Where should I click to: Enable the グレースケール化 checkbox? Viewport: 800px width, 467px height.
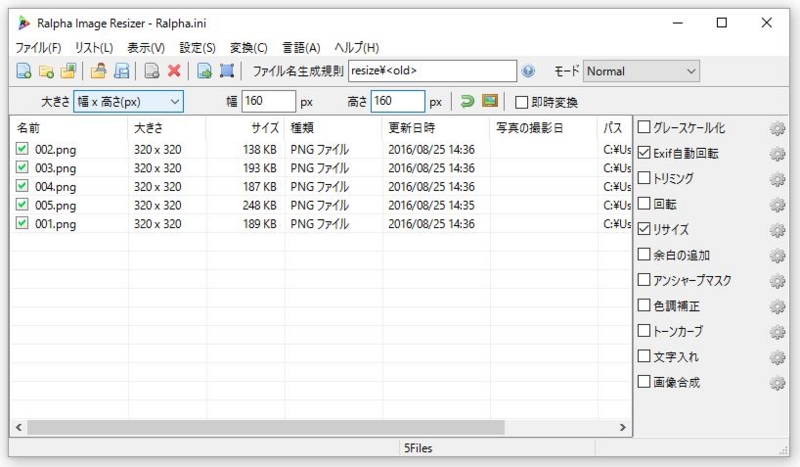click(644, 127)
